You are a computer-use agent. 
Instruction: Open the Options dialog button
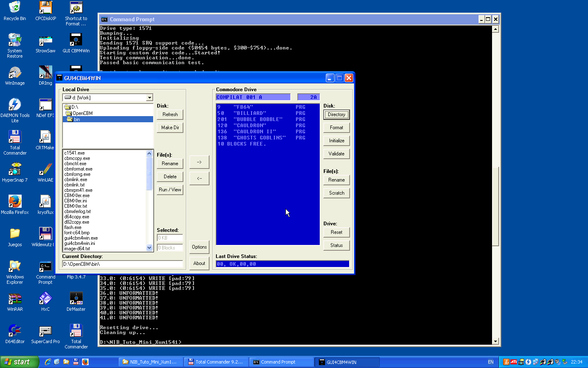coord(199,247)
